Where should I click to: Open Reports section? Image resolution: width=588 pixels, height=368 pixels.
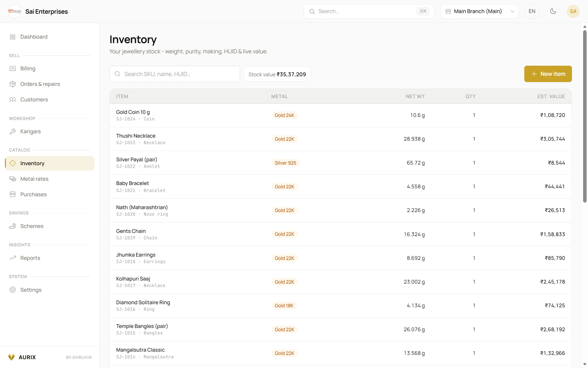pyautogui.click(x=50, y=258)
